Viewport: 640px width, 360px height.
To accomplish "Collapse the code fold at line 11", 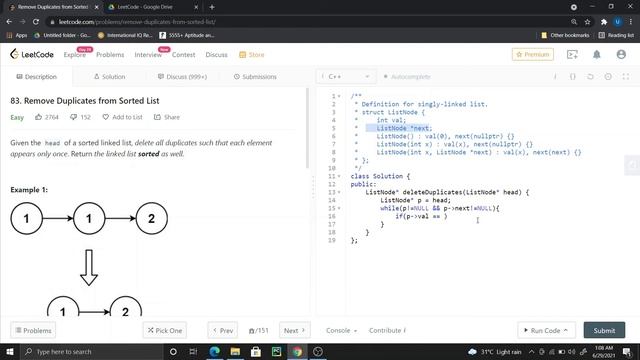I will (x=339, y=176).
